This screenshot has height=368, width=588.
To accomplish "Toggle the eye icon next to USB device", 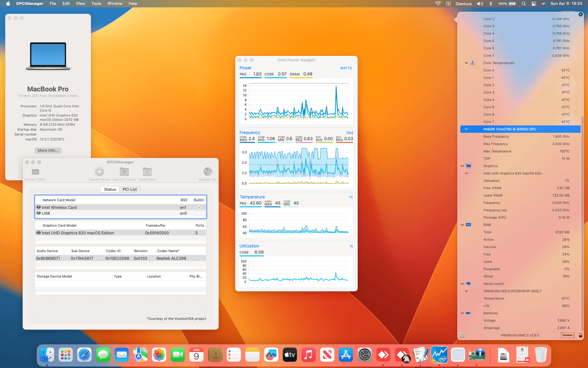I will point(39,213).
